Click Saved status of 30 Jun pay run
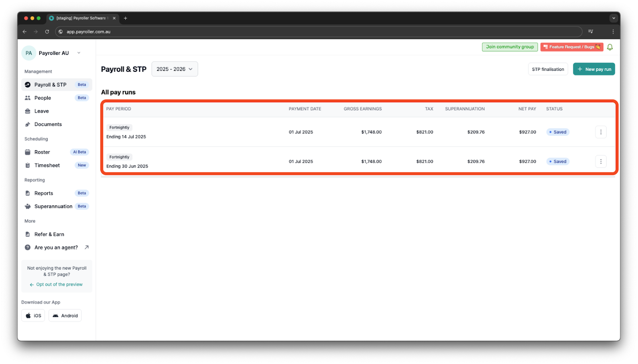Image resolution: width=638 pixels, height=364 pixels. [558, 161]
